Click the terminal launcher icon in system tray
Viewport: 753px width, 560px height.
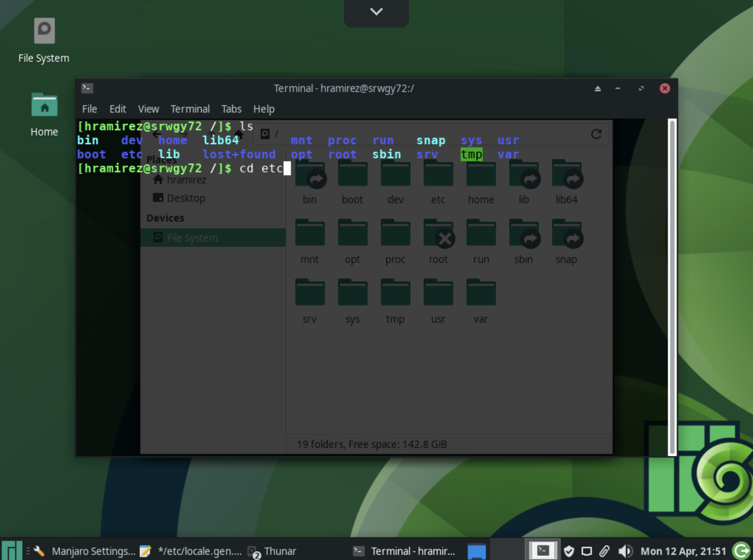pyautogui.click(x=543, y=551)
